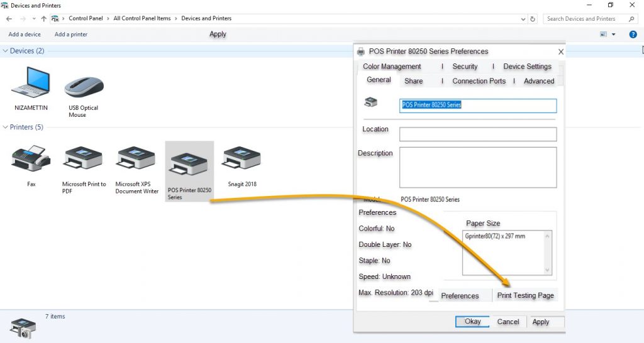Screen dimensions: 644x343
Task: Switch to the Device Settings tab
Action: 528,67
